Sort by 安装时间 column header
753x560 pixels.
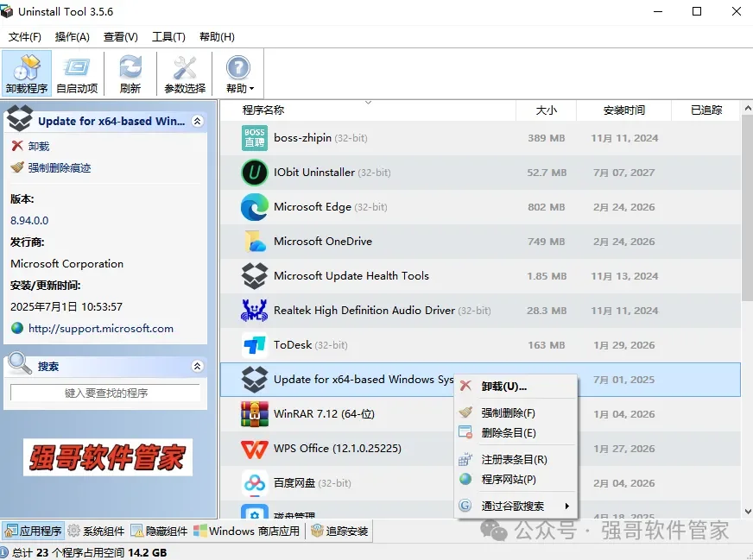623,110
